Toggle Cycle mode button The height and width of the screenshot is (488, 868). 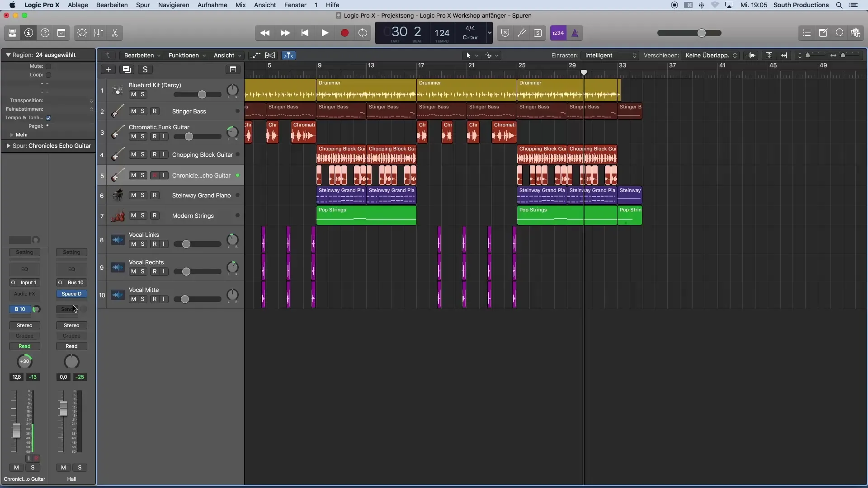[x=363, y=33]
